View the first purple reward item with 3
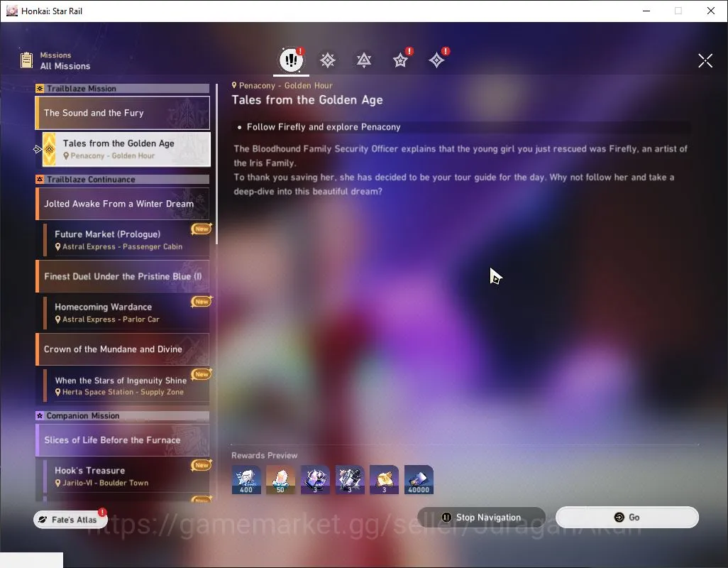The width and height of the screenshot is (728, 568). [x=315, y=480]
